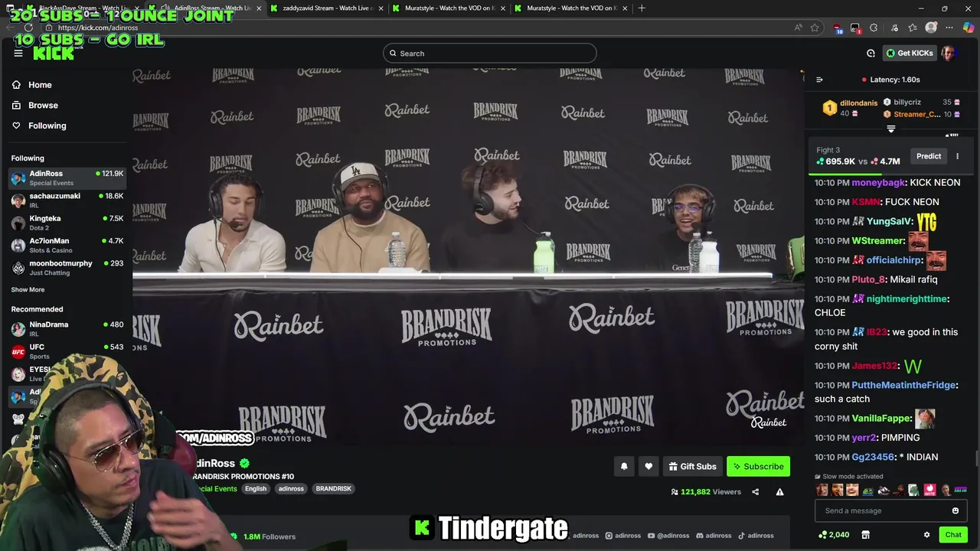This screenshot has width=980, height=551.
Task: Open billycriz in gift leaderboard
Action: pos(907,102)
